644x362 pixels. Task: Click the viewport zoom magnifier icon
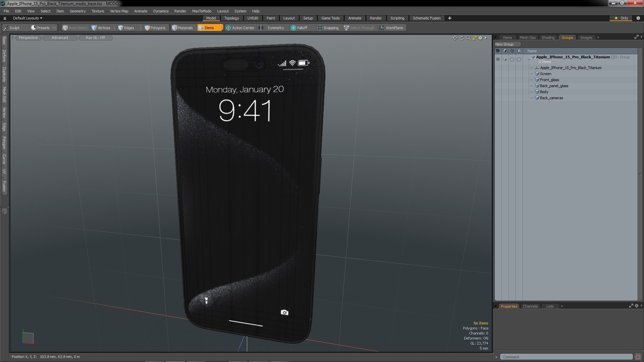(x=468, y=38)
